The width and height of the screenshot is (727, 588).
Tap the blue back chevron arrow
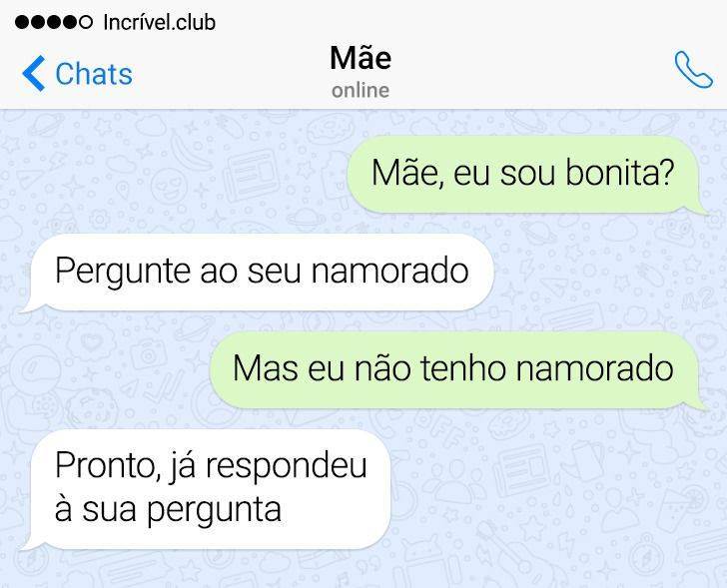(33, 73)
